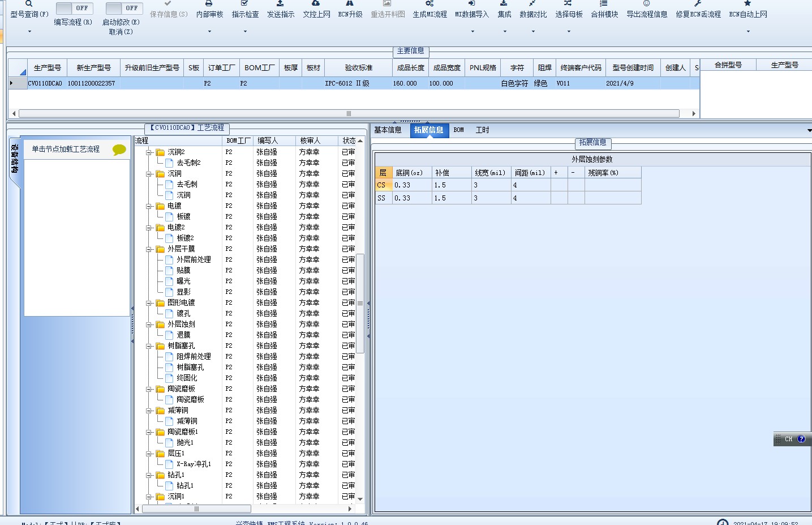The width and height of the screenshot is (812, 525).
Task: Select the X-Ray冲孔1 process step
Action: tap(194, 464)
